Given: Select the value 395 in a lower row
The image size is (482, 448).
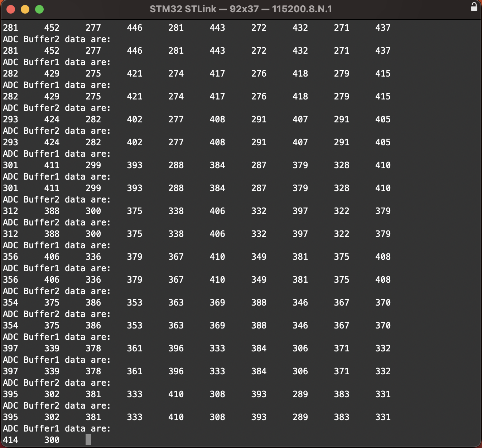Looking at the screenshot, I should pyautogui.click(x=10, y=394).
